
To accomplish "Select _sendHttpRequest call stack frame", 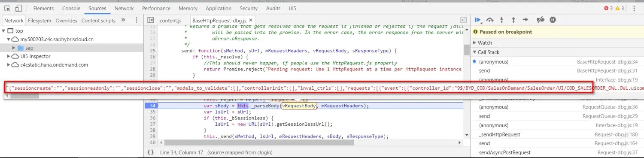I will tap(557, 134).
